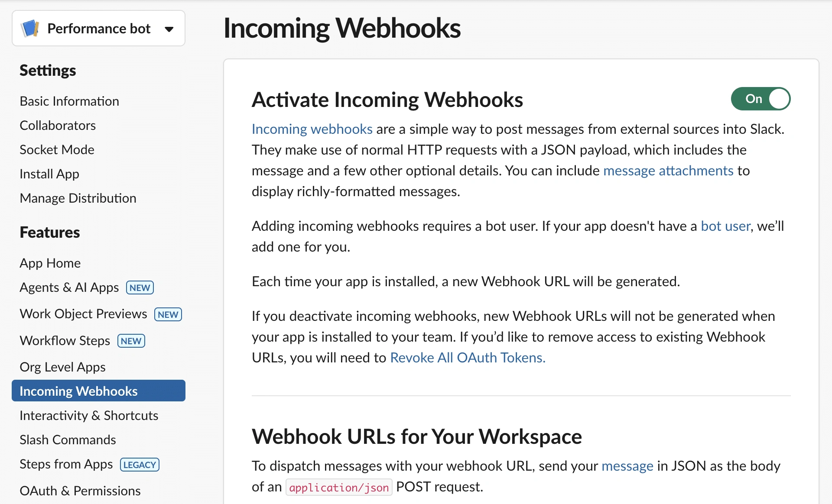Turn off the Activate Incoming Webhooks toggle

click(760, 99)
